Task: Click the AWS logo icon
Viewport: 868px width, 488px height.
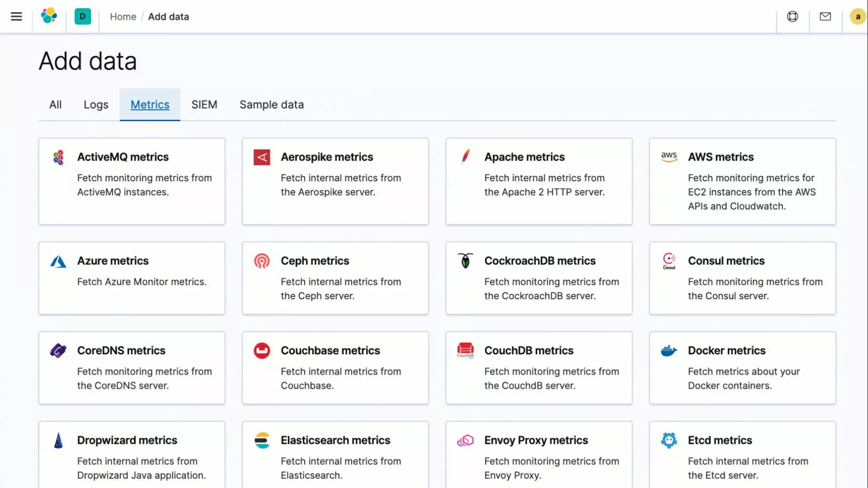Action: pyautogui.click(x=669, y=157)
